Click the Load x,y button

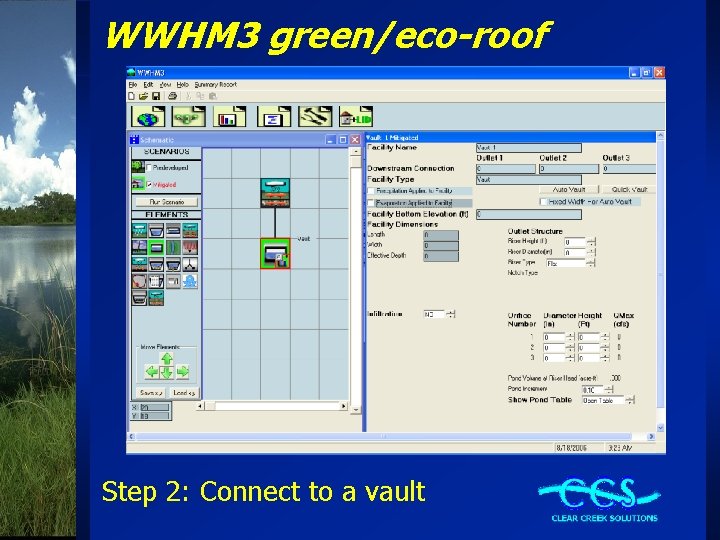(x=184, y=393)
